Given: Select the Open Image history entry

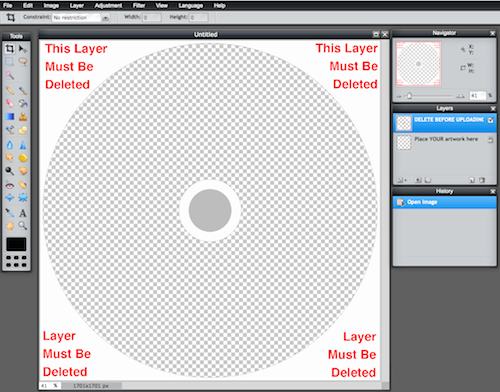Looking at the screenshot, I should 445,202.
